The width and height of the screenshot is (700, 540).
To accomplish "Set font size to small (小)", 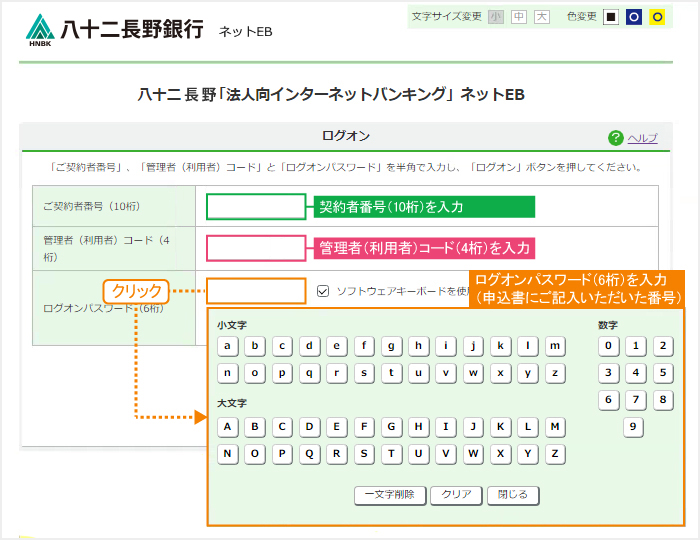I will click(496, 17).
